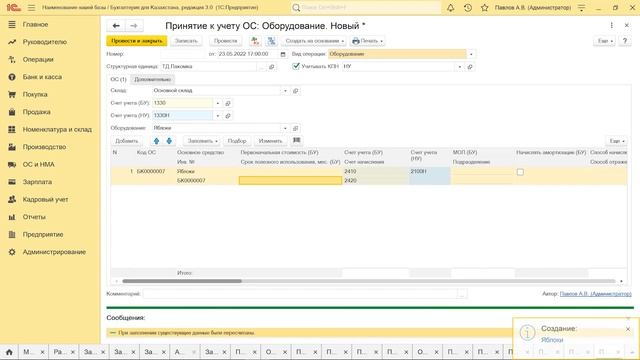Open the history clock icon
The image size is (640, 360).
(468, 8)
